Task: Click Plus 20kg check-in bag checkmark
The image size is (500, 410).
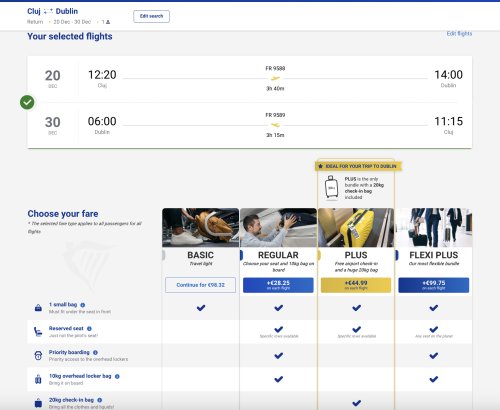Action: click(356, 403)
